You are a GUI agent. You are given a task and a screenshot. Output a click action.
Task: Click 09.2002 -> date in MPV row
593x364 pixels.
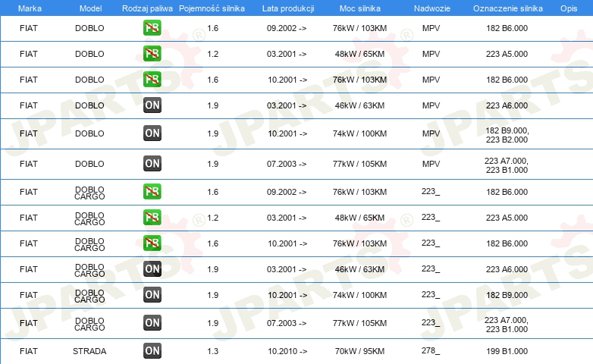pos(287,28)
